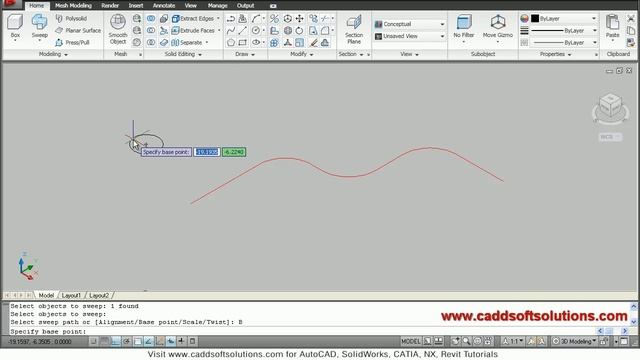The height and width of the screenshot is (360, 640).
Task: Select the Move Gizmo tool
Action: click(x=498, y=27)
